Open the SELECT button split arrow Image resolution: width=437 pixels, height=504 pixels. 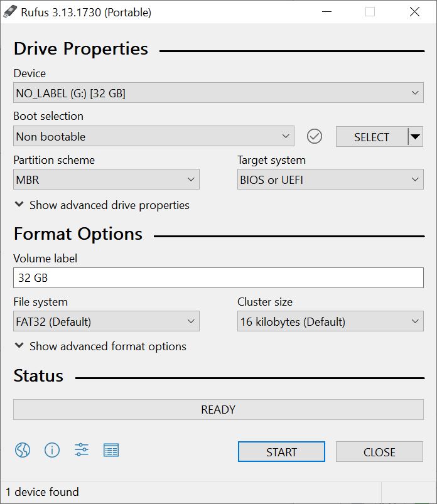point(416,137)
